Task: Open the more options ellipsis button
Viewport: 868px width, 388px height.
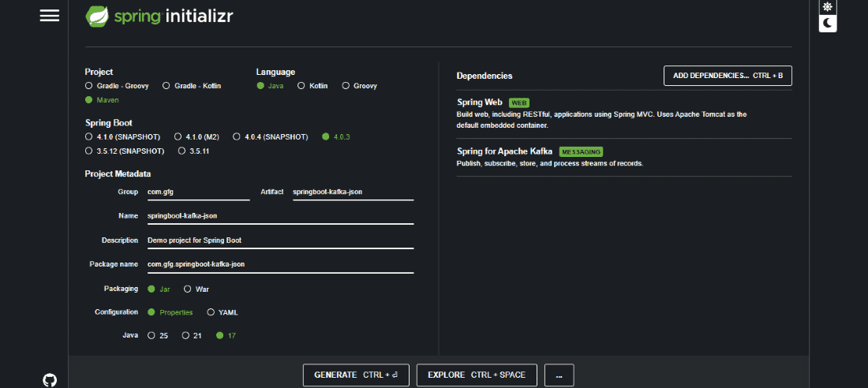Action: click(559, 375)
